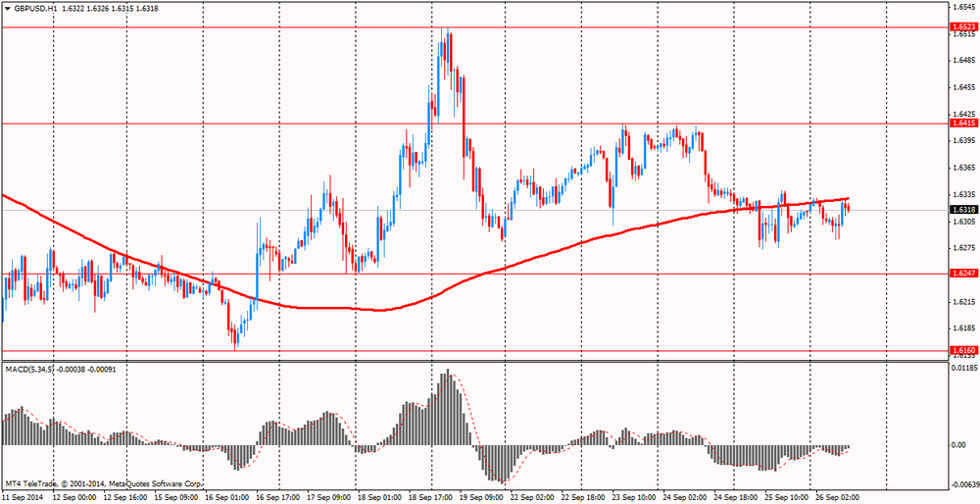Screen dimensions: 980x504
Task: Click the 1.6395 price scale value
Action: (962, 140)
